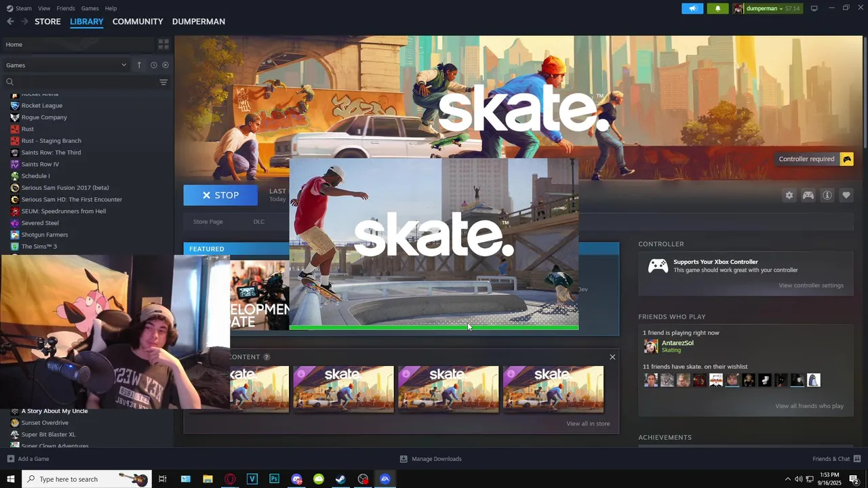Go forward with the navigation arrow

24,22
